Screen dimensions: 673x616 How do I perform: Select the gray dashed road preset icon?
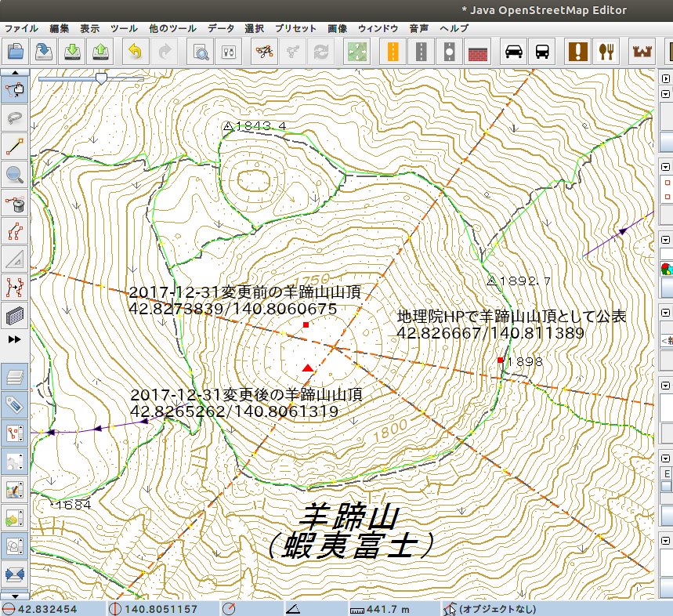422,52
